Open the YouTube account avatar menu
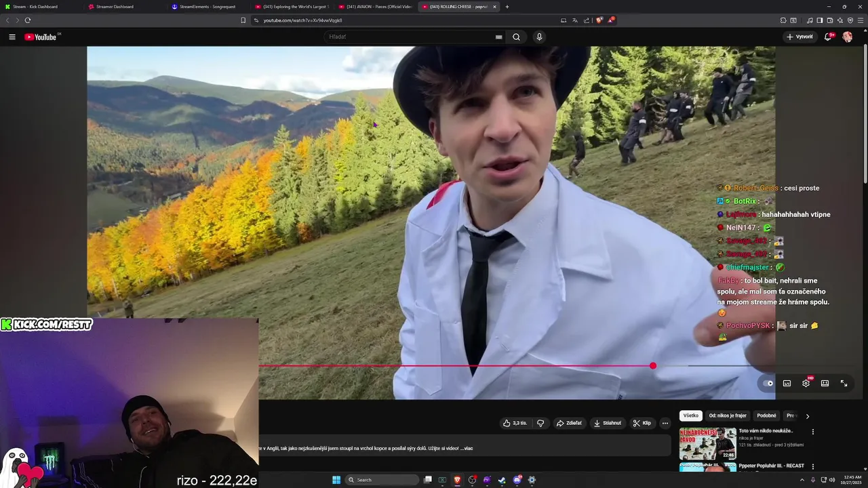The height and width of the screenshot is (488, 868). tap(847, 37)
